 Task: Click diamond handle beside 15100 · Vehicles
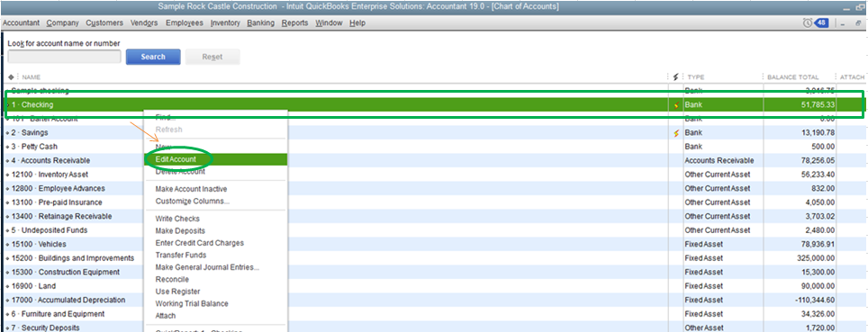pyautogui.click(x=7, y=244)
